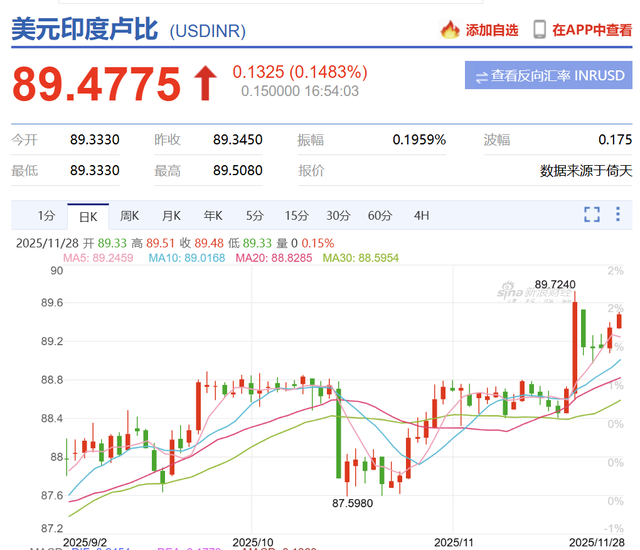Click 查看反向汇率 INRUSD button
Screen dimensions: 640x550
[x=548, y=76]
